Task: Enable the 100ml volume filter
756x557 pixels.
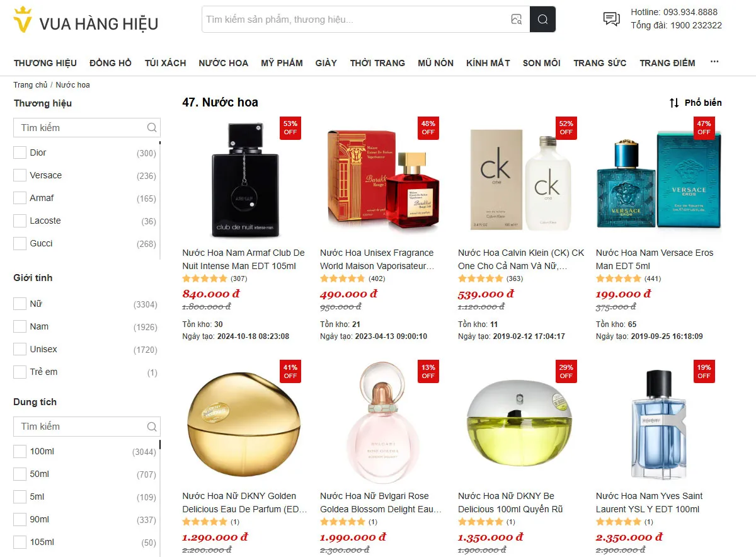Action: (x=20, y=451)
